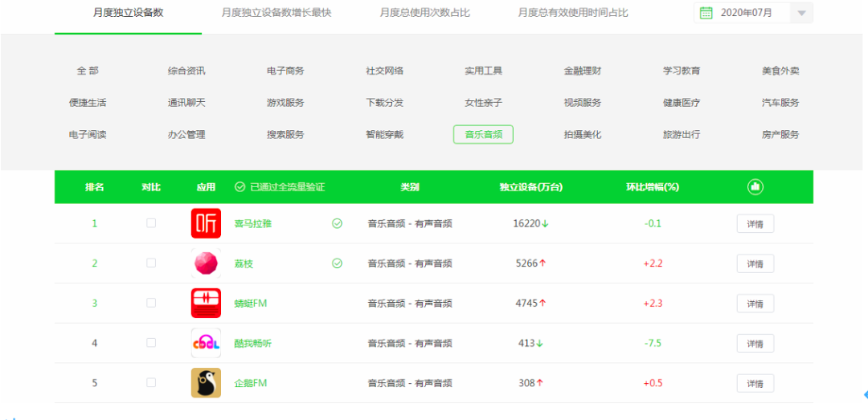This screenshot has width=868, height=420.
Task: Click the 环比增幅(%) column header
Action: 653,187
